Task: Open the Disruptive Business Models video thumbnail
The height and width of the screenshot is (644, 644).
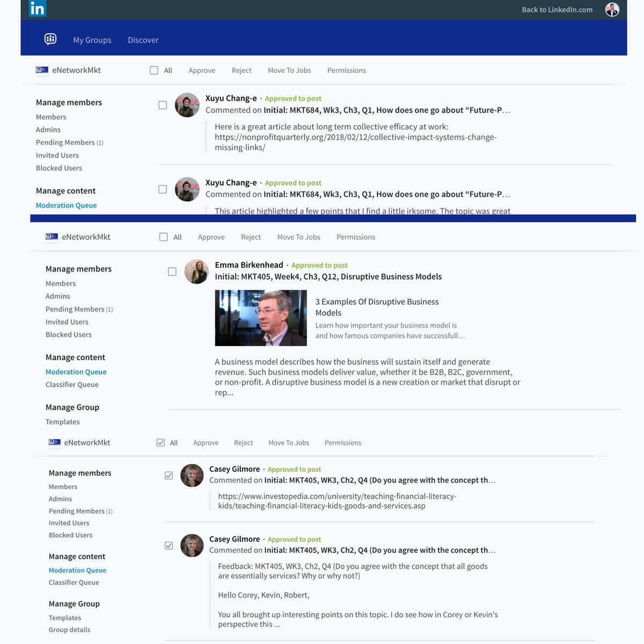Action: click(x=261, y=318)
